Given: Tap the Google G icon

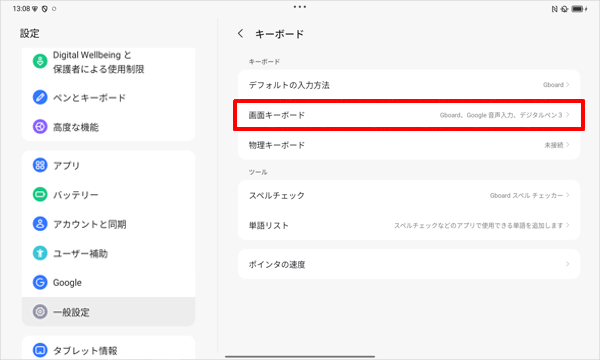Looking at the screenshot, I should 40,282.
